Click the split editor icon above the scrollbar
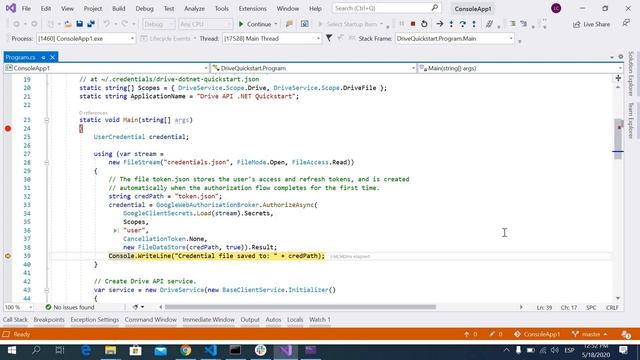Image resolution: width=640 pixels, height=360 pixels. coord(618,78)
